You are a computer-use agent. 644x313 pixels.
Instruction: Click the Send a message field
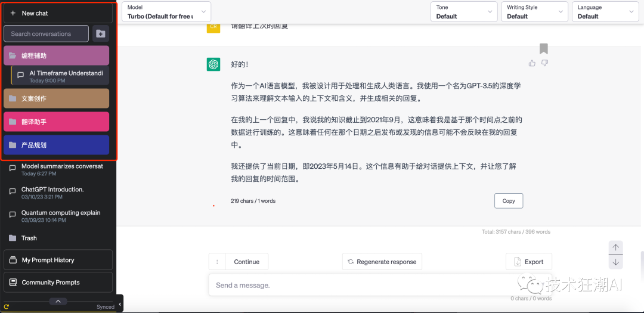(x=380, y=284)
